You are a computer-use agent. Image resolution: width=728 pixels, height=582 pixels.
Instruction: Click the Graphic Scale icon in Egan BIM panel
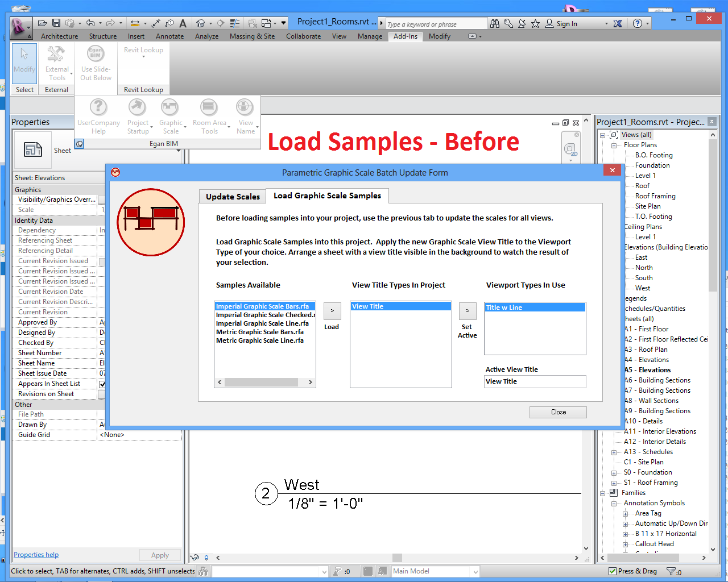(169, 107)
